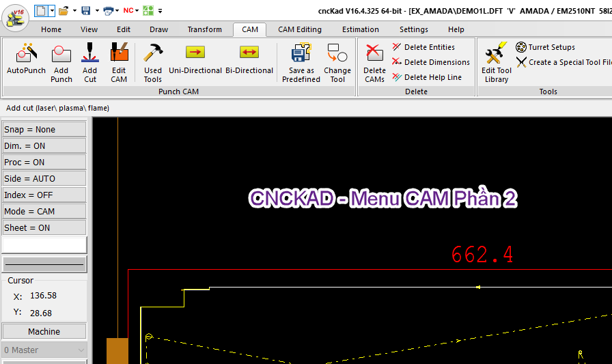Open the Edit Tool Library

click(496, 62)
